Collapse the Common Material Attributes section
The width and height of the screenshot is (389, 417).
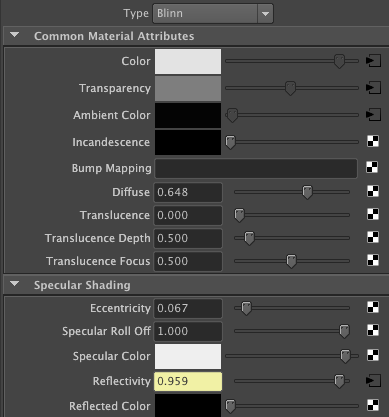coord(14,35)
